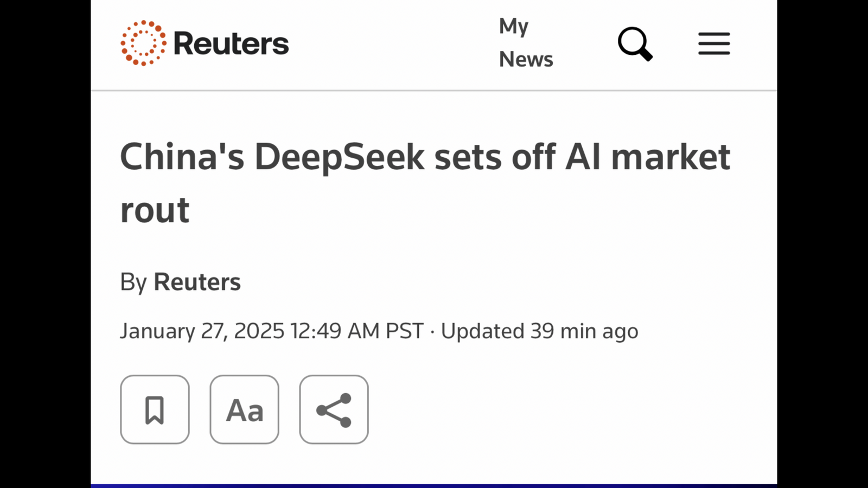Select the word 'rout' in the headline
The width and height of the screenshot is (868, 488).
pyautogui.click(x=155, y=210)
